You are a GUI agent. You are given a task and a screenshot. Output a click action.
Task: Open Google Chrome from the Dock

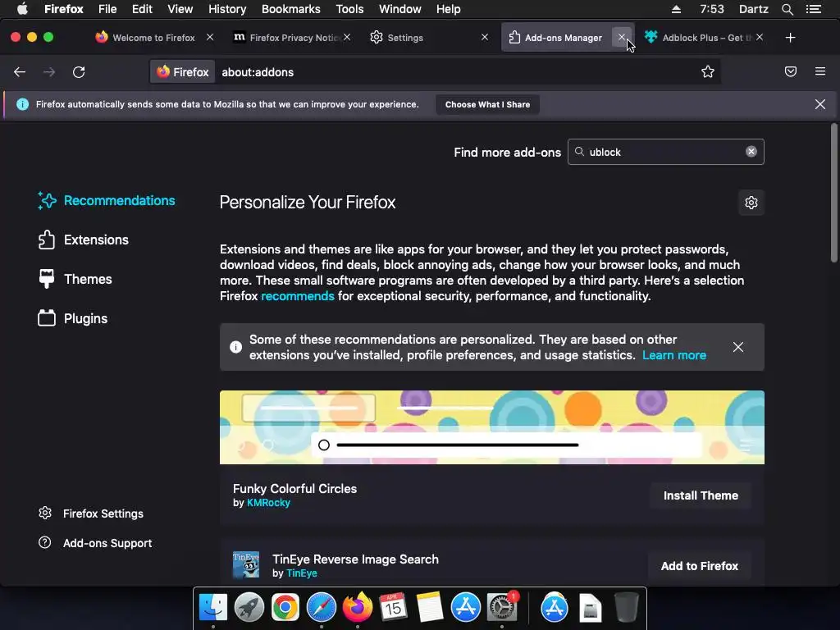pyautogui.click(x=285, y=607)
